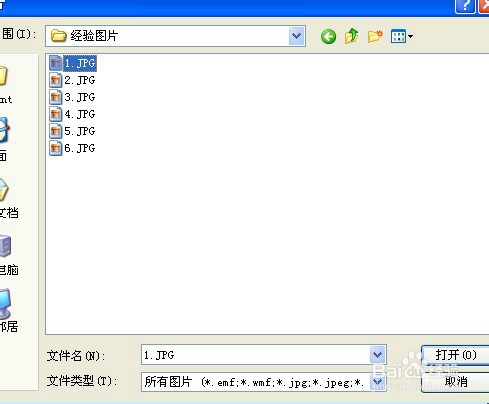Click into the 文件名 input field

point(256,355)
